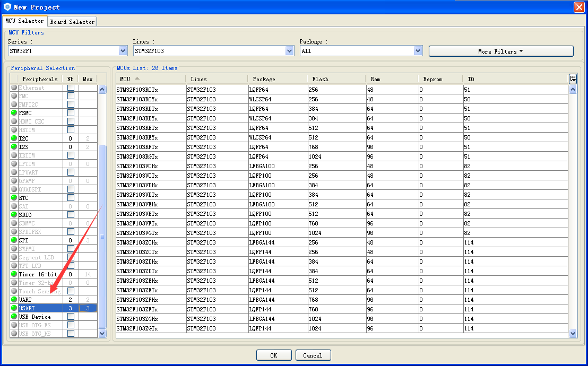Expand the More Filters button
Screen dimensions: 588x366
[501, 51]
